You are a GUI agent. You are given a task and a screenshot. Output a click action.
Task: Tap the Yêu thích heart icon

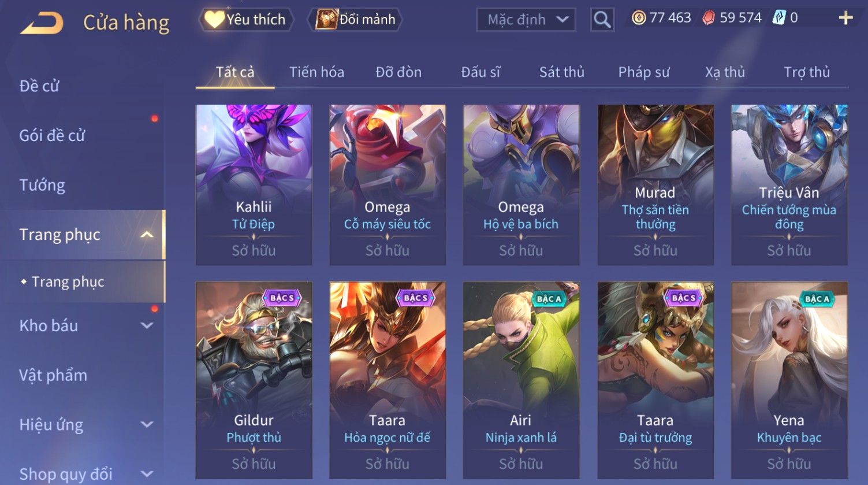pyautogui.click(x=214, y=20)
